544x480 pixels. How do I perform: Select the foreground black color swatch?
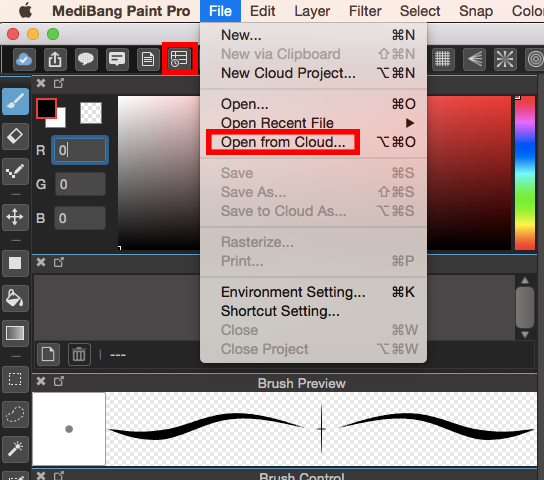click(46, 108)
